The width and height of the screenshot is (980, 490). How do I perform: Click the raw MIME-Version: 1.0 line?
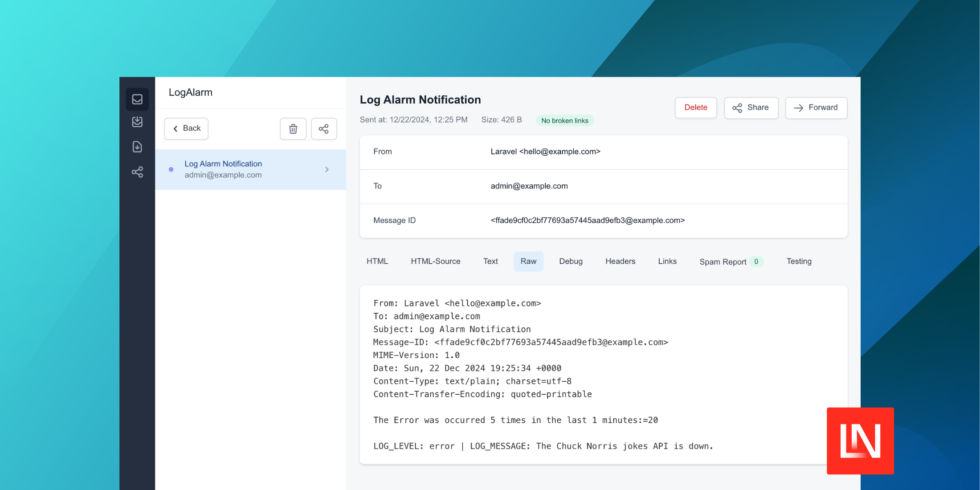(416, 355)
